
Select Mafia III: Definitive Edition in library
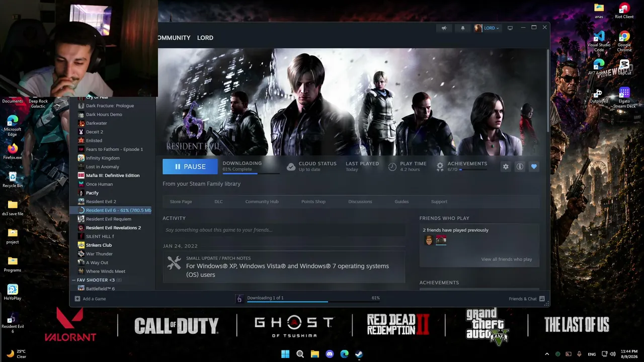click(x=113, y=175)
